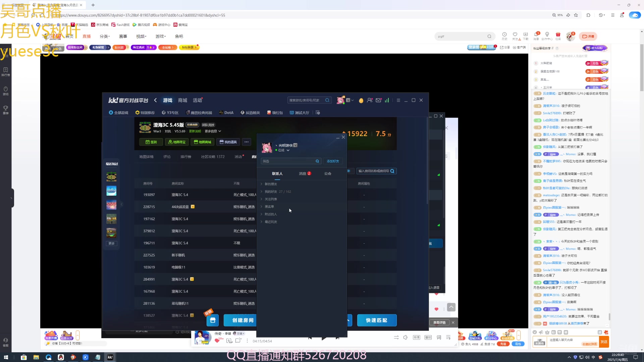
Task: Click the Douyu search box
Action: click(465, 37)
